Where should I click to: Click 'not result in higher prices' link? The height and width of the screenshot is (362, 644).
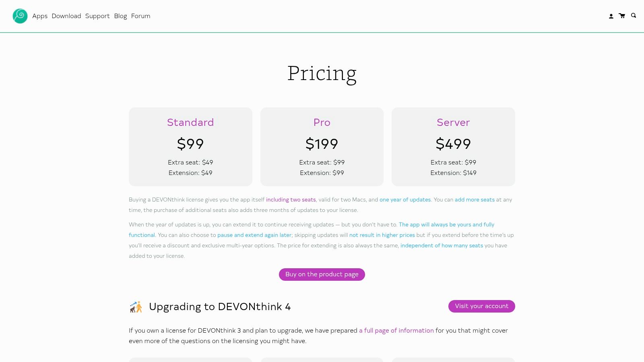pos(382,235)
